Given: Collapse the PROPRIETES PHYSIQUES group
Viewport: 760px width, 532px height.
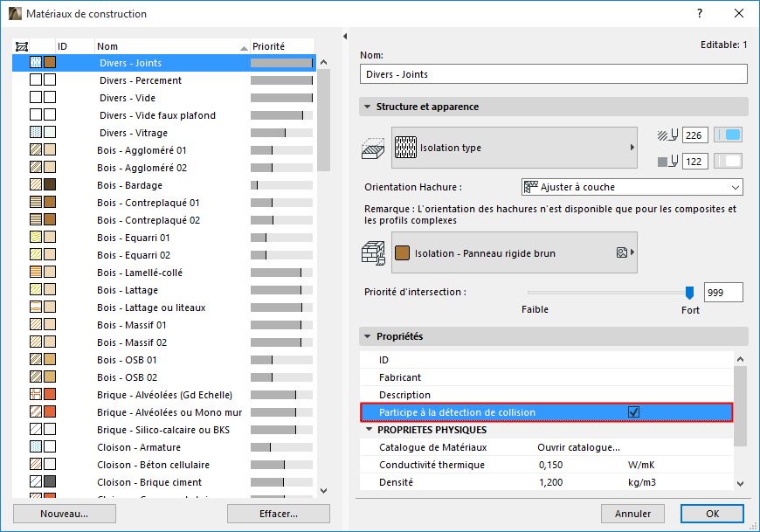Looking at the screenshot, I should (370, 430).
